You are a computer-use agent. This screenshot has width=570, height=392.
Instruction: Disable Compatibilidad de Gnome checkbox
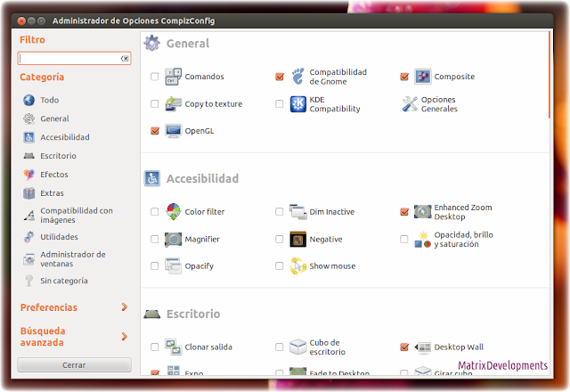point(280,77)
